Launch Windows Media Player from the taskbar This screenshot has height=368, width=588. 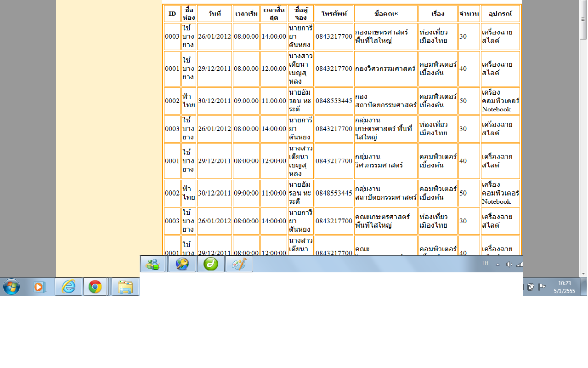point(40,287)
